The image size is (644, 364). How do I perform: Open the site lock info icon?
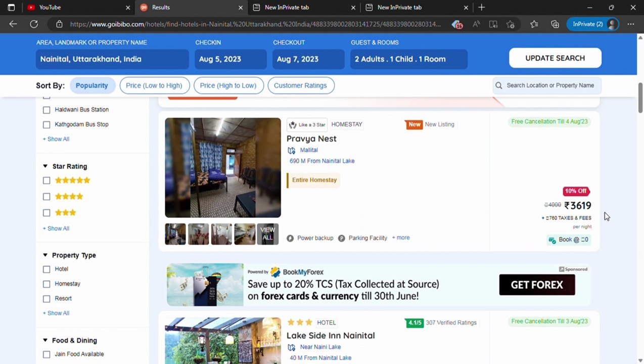tap(59, 24)
